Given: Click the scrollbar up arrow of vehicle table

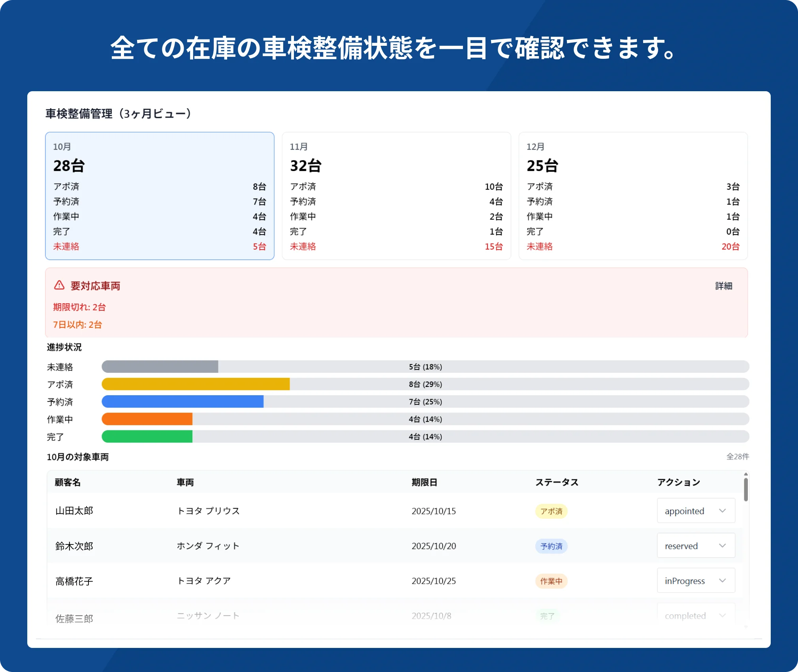Looking at the screenshot, I should [745, 474].
